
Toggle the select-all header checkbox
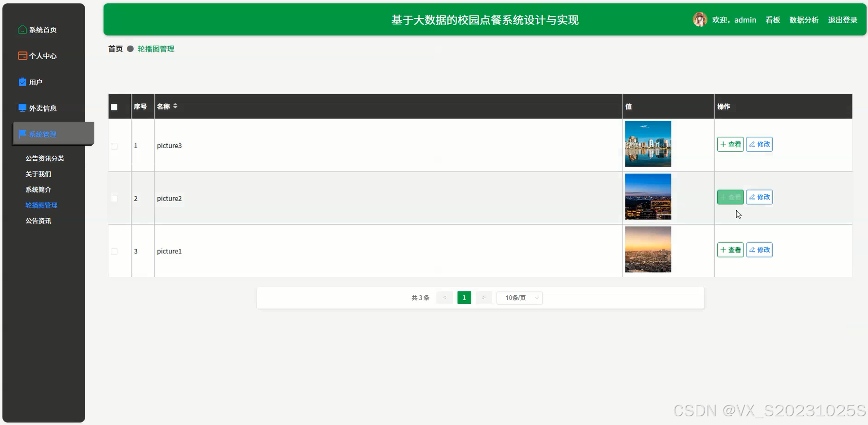click(114, 107)
